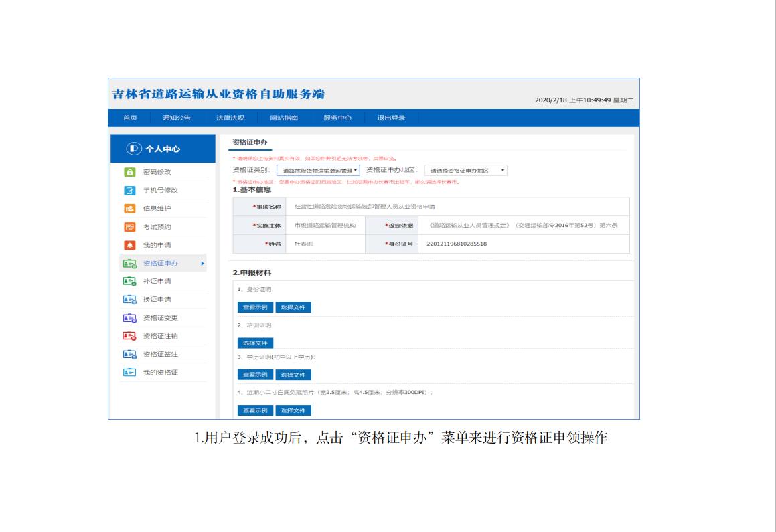This screenshot has width=776, height=532.
Task: Open 信息维护 in the sidebar
Action: click(x=157, y=209)
